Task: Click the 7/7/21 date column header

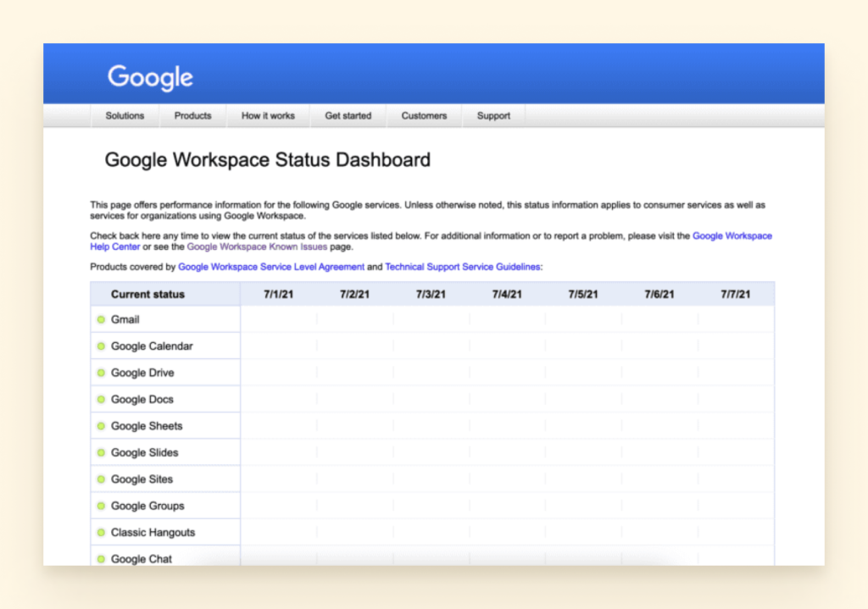Action: click(736, 294)
